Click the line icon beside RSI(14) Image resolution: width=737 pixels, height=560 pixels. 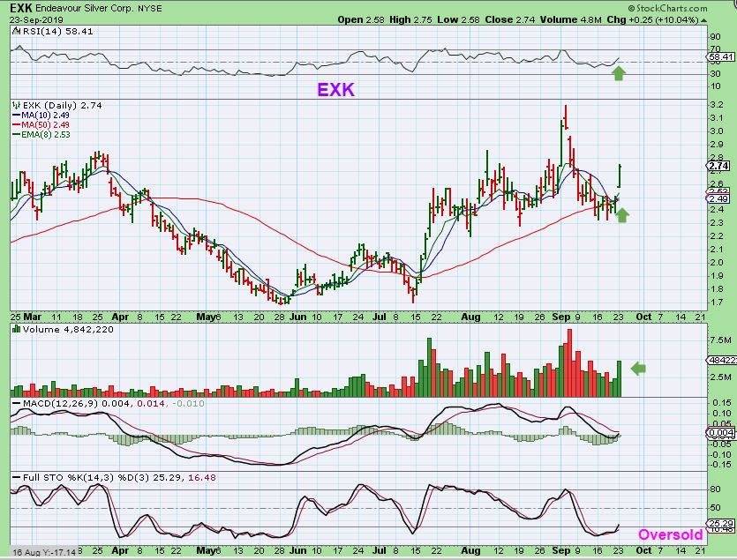click(17, 31)
